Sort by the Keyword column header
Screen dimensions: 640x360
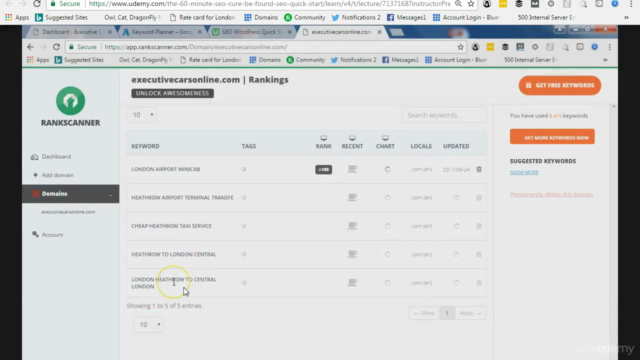click(145, 146)
